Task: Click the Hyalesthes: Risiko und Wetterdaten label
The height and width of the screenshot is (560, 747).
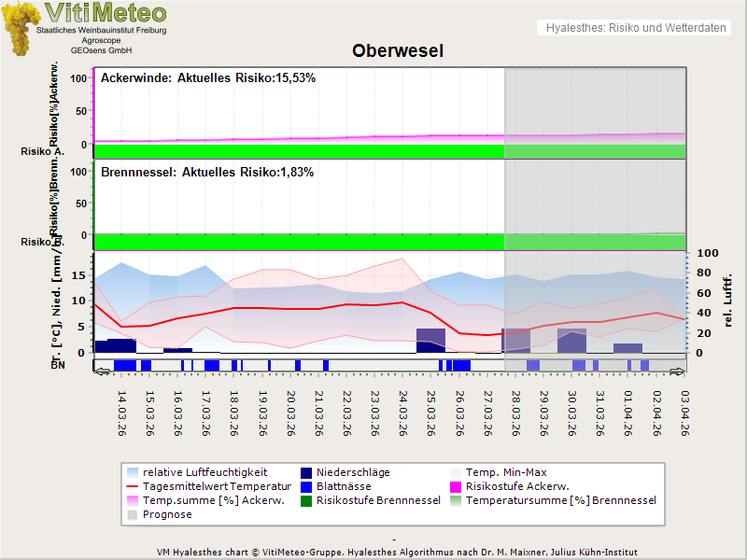Action: tap(635, 28)
